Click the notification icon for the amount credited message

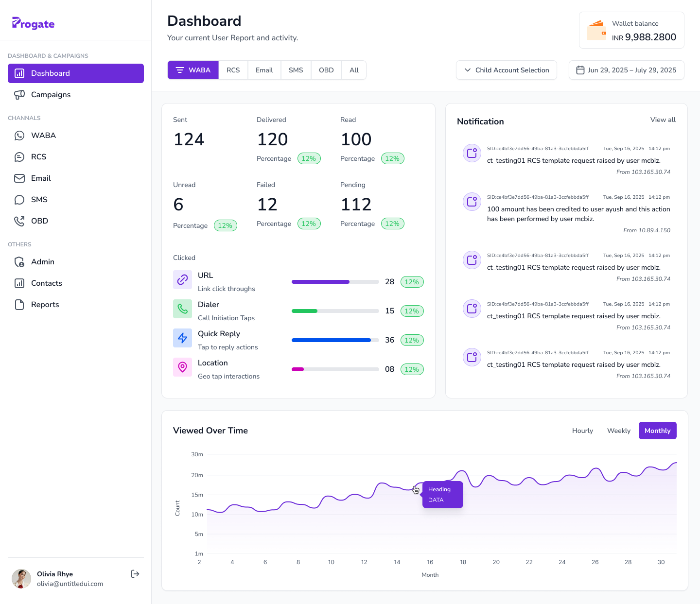(x=472, y=202)
